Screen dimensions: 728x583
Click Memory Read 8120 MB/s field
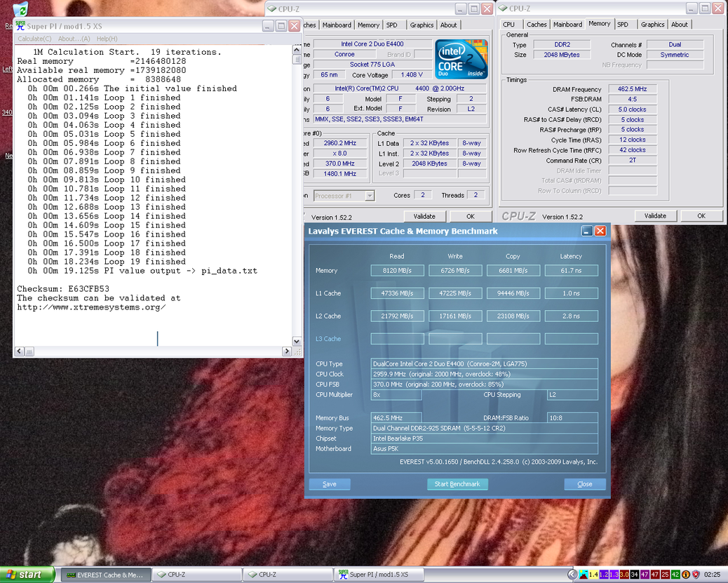pyautogui.click(x=398, y=270)
